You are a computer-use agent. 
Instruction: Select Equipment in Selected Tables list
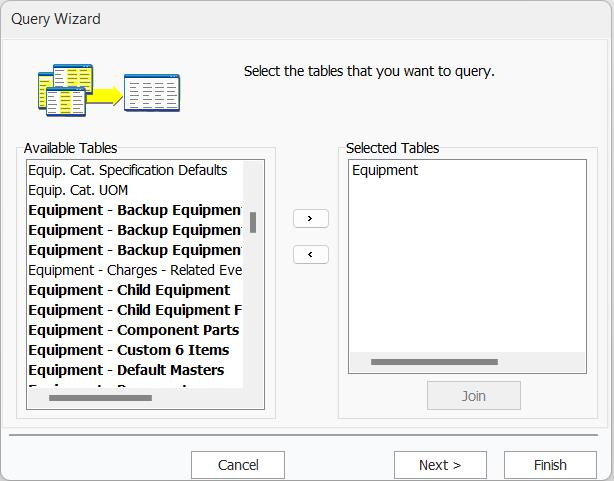tap(385, 170)
